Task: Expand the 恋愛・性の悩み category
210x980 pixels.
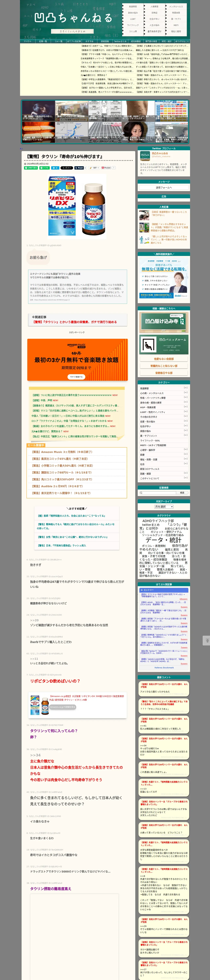Action: click(x=186, y=421)
